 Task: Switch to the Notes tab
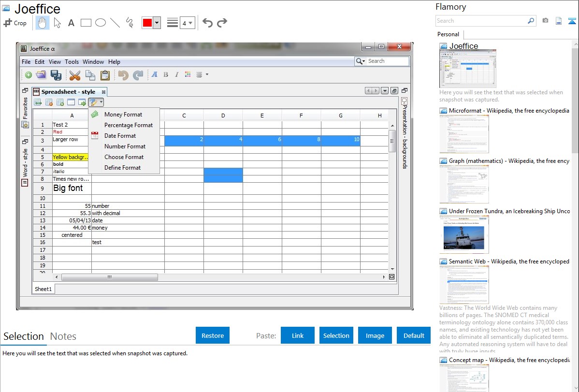[63, 336]
